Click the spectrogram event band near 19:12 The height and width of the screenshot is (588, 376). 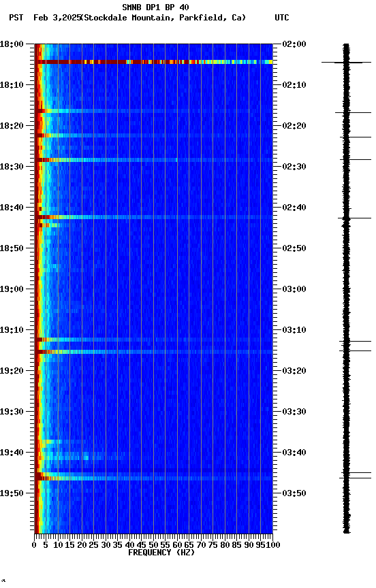tap(153, 340)
